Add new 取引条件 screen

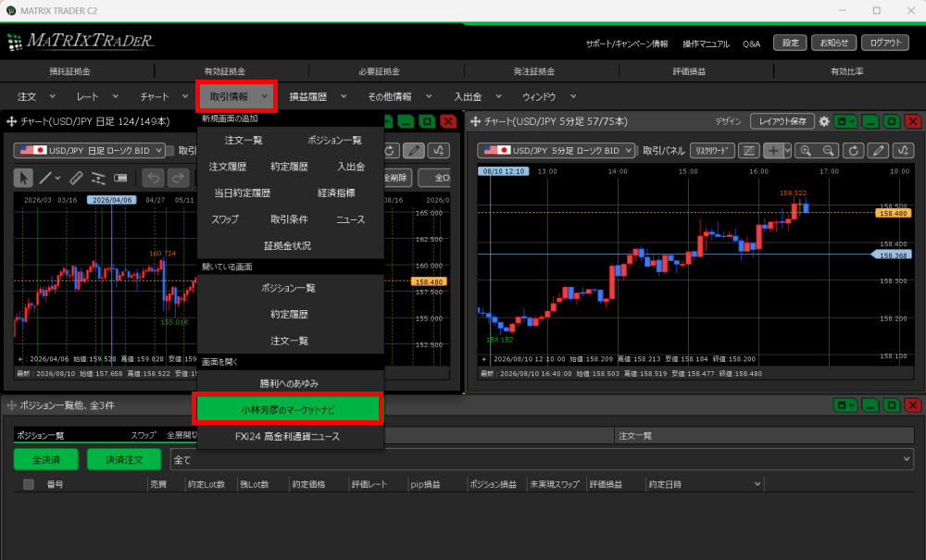tap(289, 219)
